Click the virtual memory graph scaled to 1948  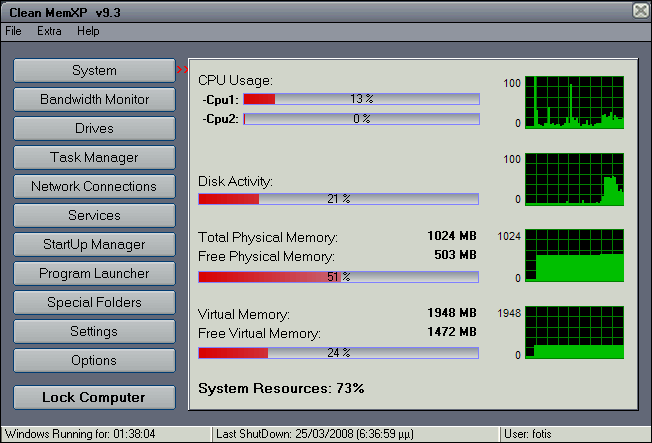click(x=574, y=332)
